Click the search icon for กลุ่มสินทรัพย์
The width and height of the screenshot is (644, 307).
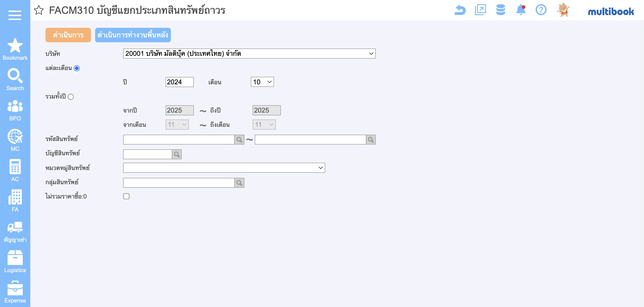pyautogui.click(x=239, y=183)
